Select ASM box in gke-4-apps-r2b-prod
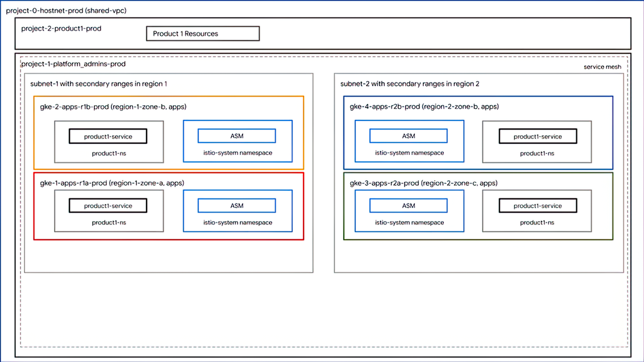 pos(409,136)
